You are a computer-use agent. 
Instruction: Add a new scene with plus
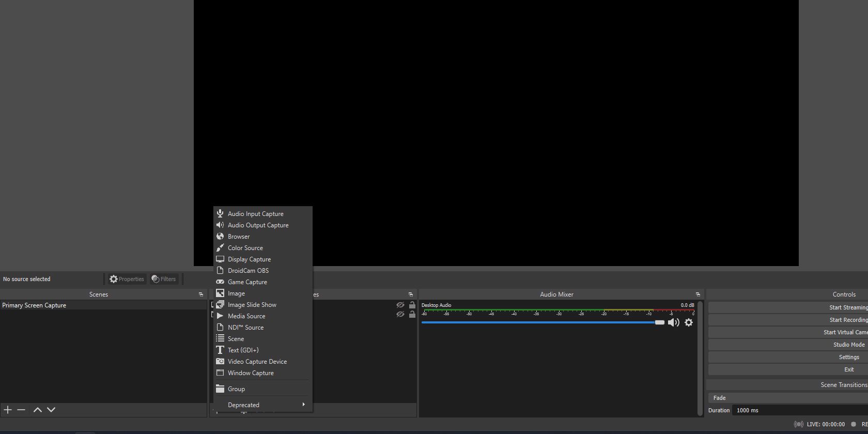click(x=8, y=410)
